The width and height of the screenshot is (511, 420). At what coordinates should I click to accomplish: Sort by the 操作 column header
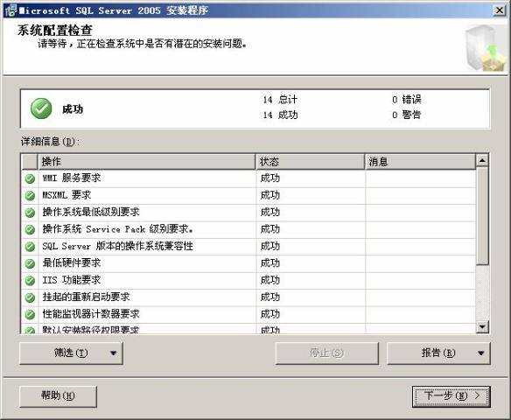point(147,162)
